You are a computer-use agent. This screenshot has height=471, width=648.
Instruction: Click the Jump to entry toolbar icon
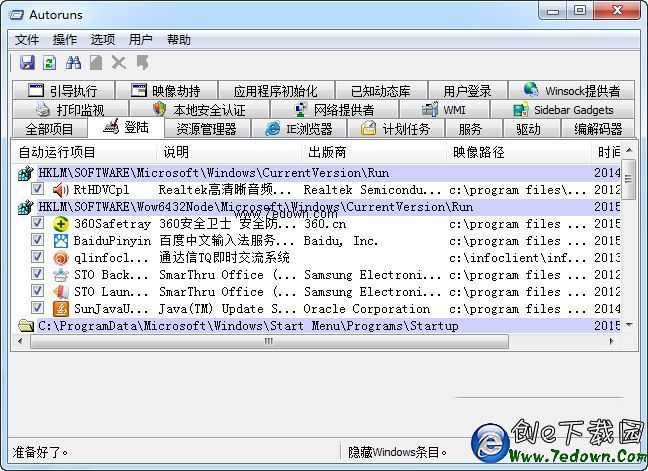[142, 63]
